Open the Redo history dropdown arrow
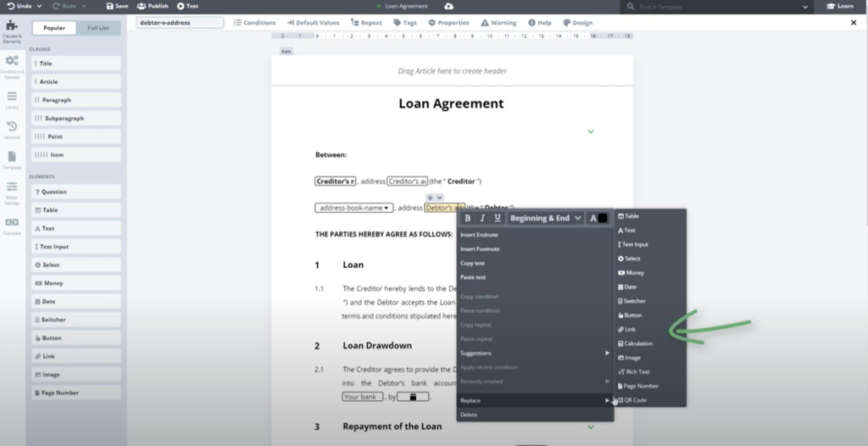The width and height of the screenshot is (868, 446). tap(84, 6)
